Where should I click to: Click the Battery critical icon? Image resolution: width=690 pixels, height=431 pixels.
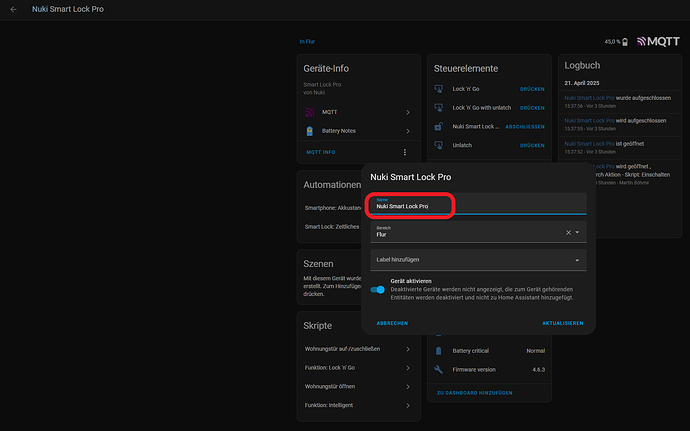coord(438,351)
